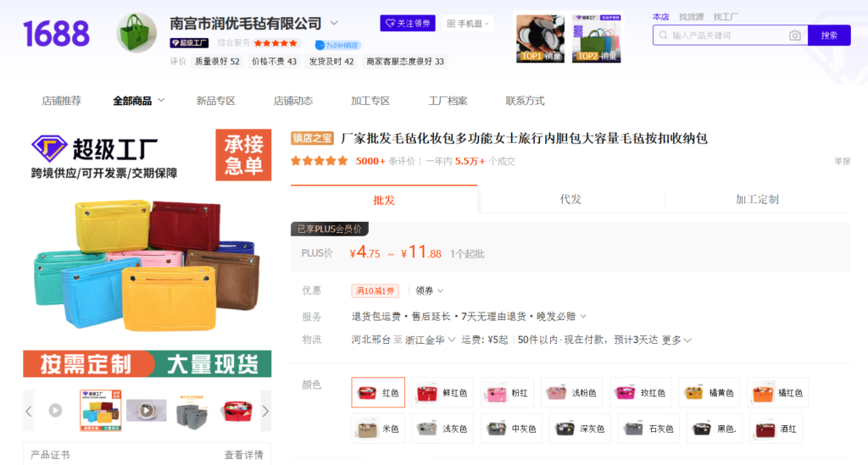Click the camera image-search icon
868x465 pixels.
click(x=794, y=36)
